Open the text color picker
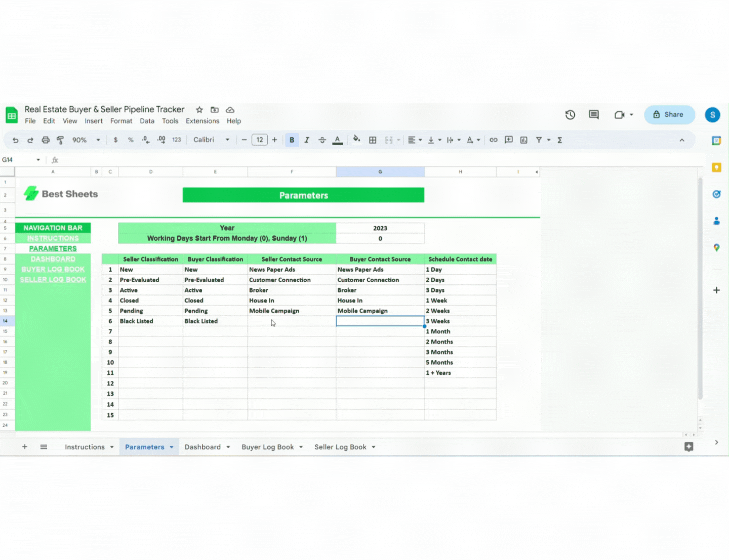Screen dimensions: 729x560 pos(337,140)
